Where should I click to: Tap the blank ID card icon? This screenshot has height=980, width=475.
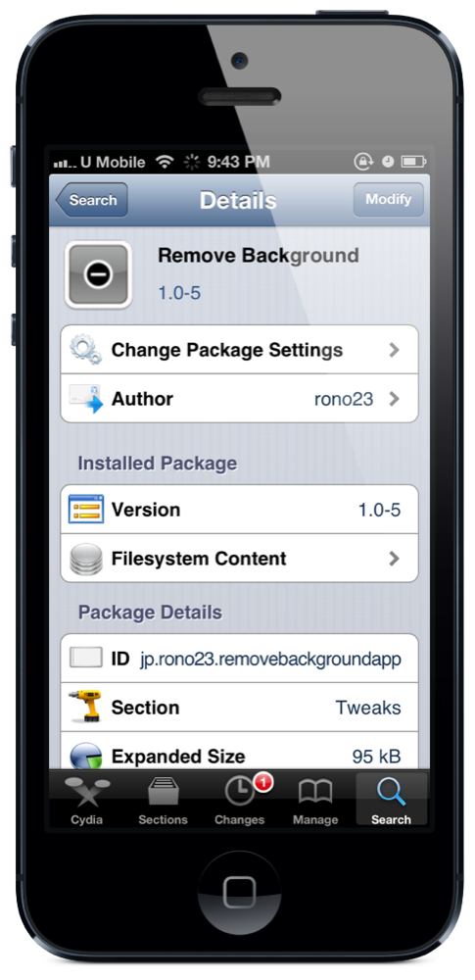pyautogui.click(x=85, y=658)
